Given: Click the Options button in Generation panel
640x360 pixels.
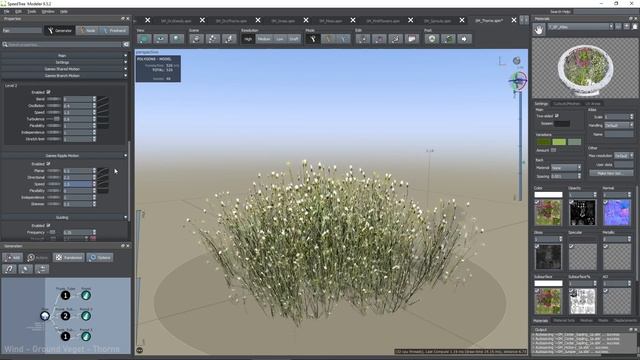Looking at the screenshot, I should 100,258.
